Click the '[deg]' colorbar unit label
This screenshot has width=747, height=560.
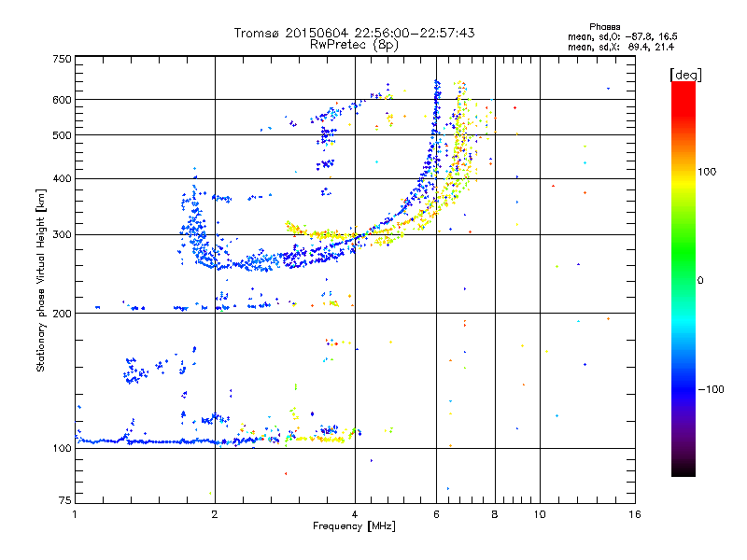(x=685, y=75)
